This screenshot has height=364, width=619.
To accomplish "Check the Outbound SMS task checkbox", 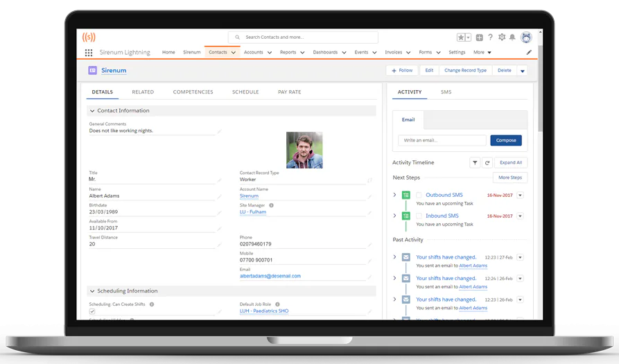I will pyautogui.click(x=419, y=195).
